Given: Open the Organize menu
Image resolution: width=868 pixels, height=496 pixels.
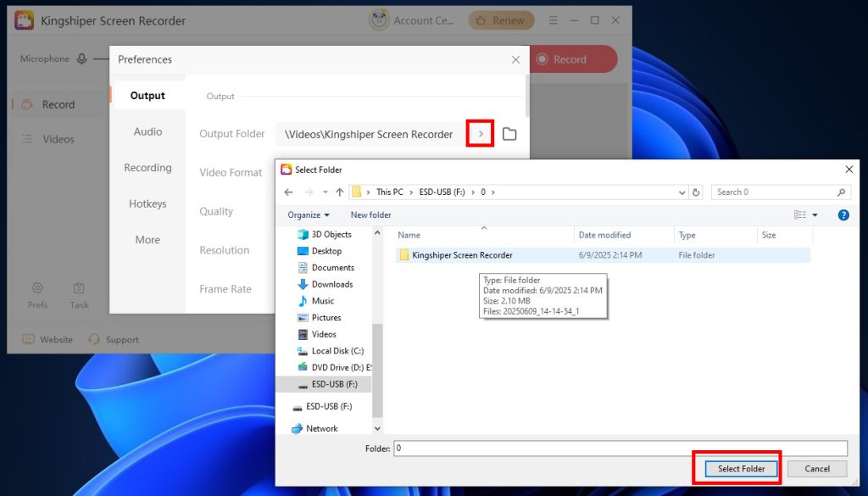Looking at the screenshot, I should [x=309, y=215].
